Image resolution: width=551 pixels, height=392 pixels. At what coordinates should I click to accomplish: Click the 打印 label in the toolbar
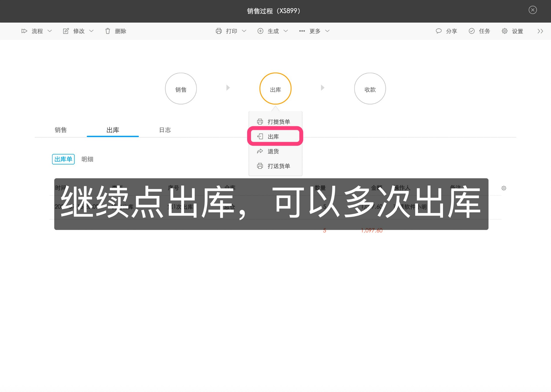point(232,31)
